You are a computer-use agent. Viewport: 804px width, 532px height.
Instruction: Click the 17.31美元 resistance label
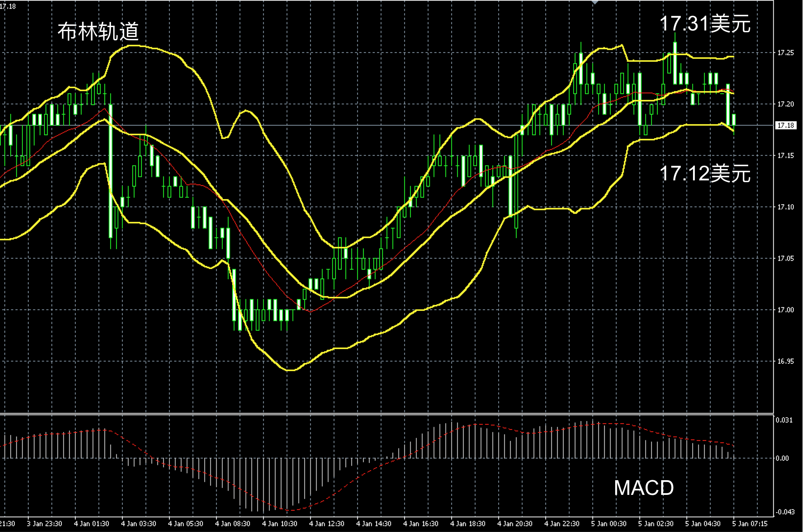click(705, 24)
